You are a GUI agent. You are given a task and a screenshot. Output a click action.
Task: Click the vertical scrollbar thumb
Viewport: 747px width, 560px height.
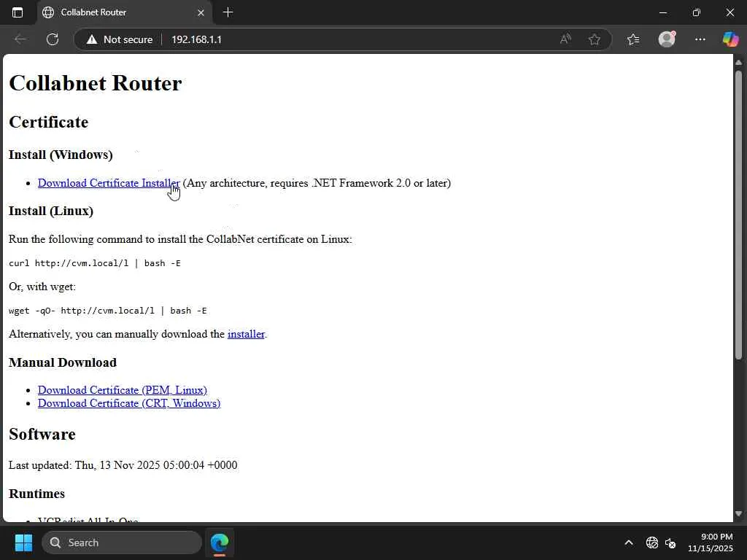(738, 214)
